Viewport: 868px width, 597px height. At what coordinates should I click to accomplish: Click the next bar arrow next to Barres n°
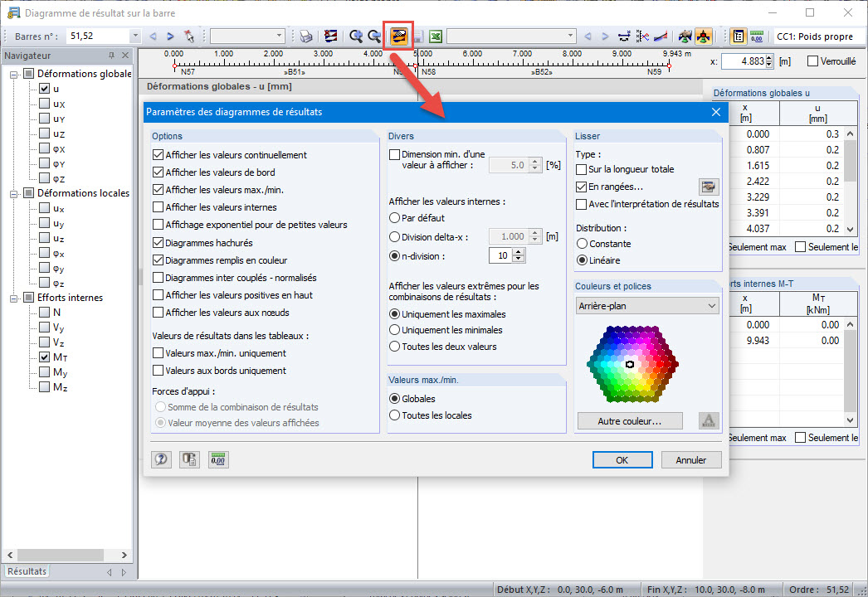tap(170, 36)
